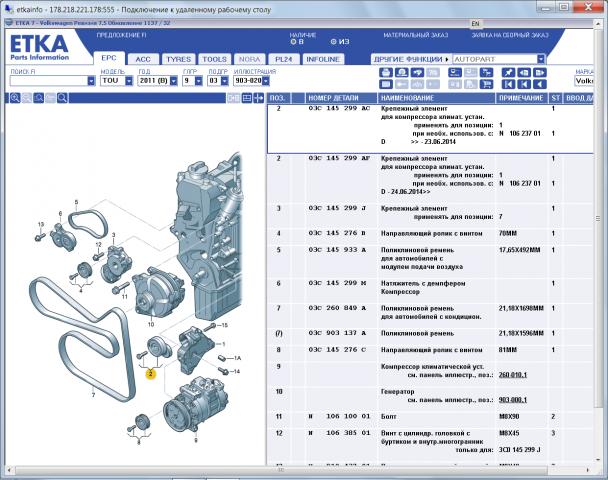608x480 pixels.
Task: Click the plain left-triangle back arrow icon
Action: tap(540, 84)
